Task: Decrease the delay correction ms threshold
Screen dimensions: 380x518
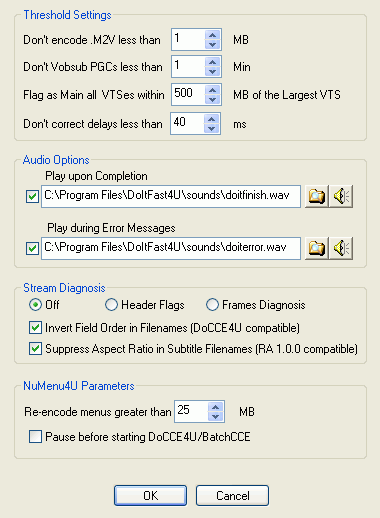Action: (x=211, y=128)
